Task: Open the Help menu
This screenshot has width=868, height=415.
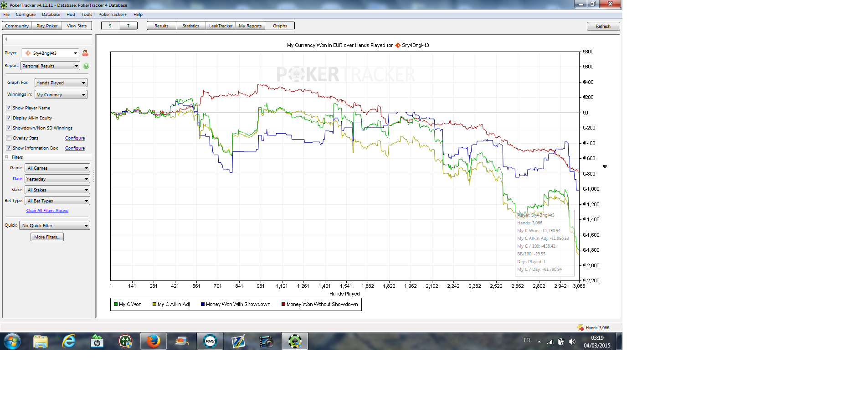Action: coord(138,15)
